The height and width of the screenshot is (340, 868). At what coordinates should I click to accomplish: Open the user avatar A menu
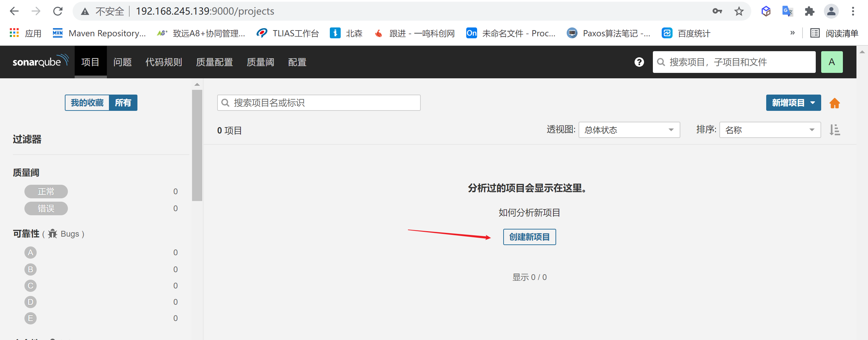[x=831, y=62]
